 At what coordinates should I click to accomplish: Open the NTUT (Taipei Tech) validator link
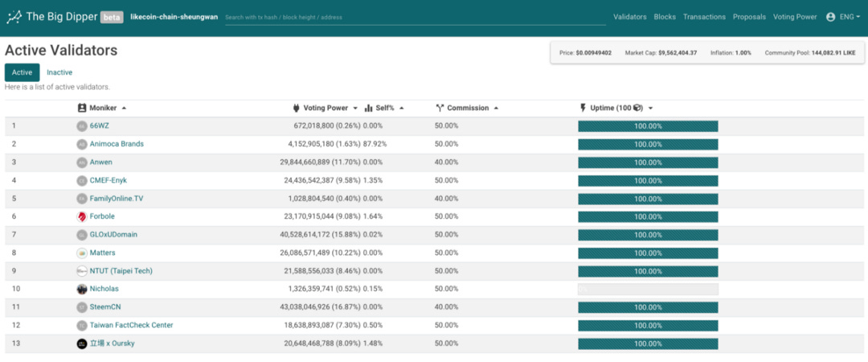pos(121,271)
